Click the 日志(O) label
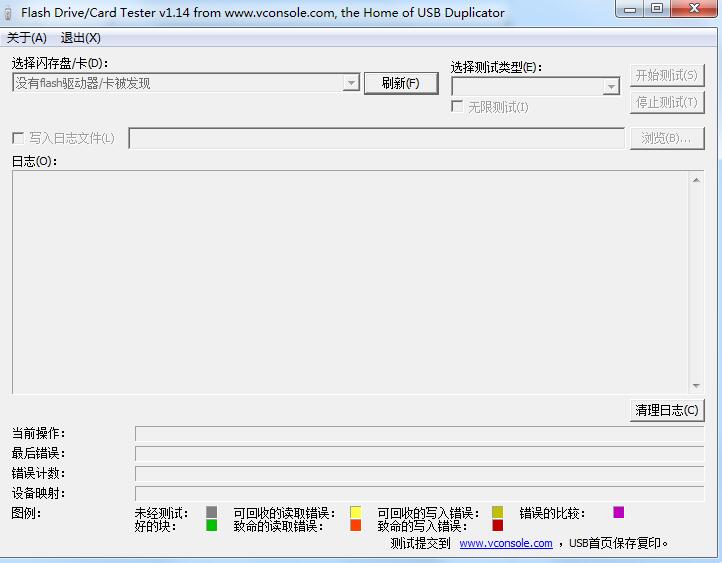 (x=34, y=161)
